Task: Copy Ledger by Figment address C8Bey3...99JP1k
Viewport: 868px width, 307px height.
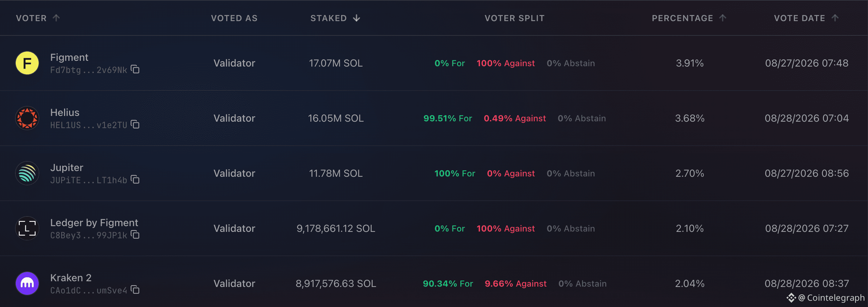Action: tap(135, 235)
